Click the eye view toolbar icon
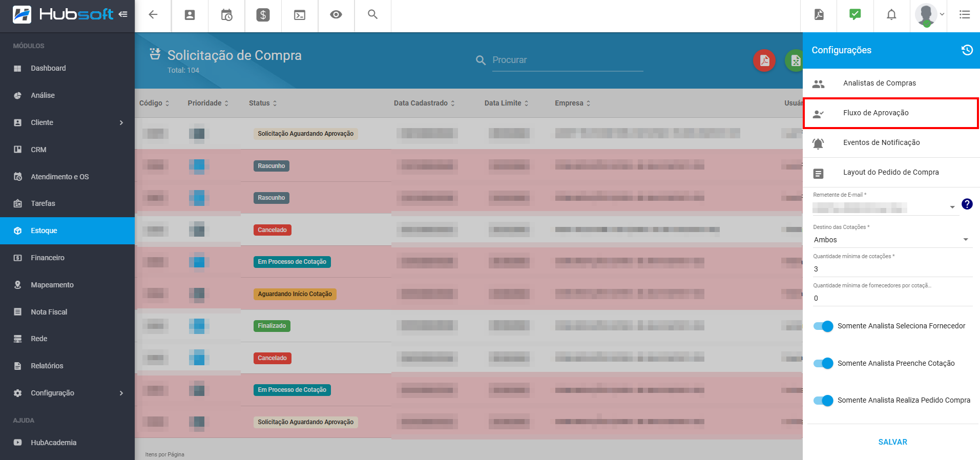Viewport: 980px width, 460px height. pos(336,15)
